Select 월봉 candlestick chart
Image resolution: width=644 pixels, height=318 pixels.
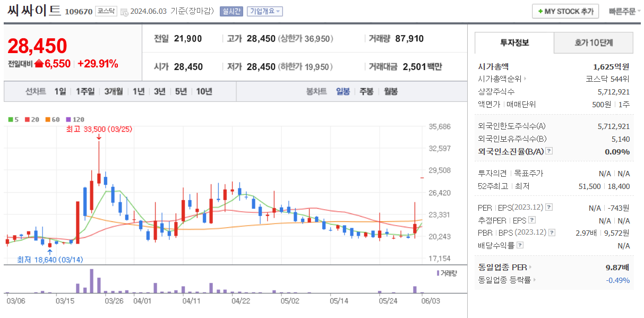pyautogui.click(x=391, y=91)
